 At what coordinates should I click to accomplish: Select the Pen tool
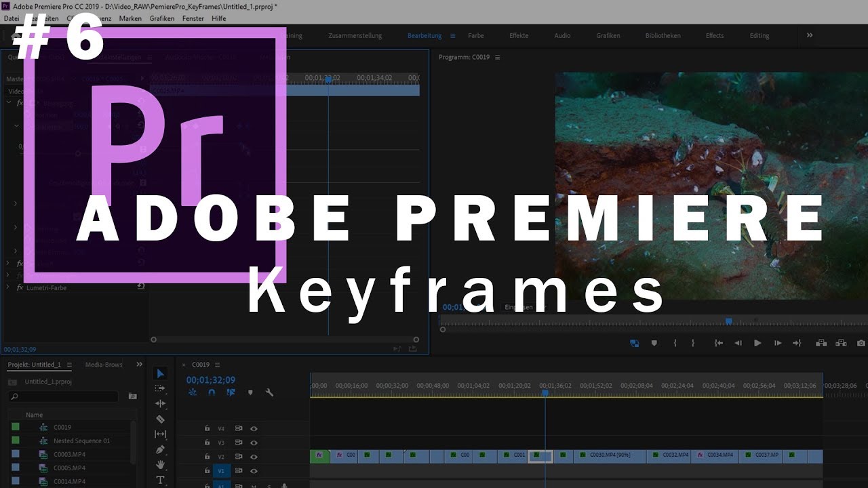coord(160,449)
